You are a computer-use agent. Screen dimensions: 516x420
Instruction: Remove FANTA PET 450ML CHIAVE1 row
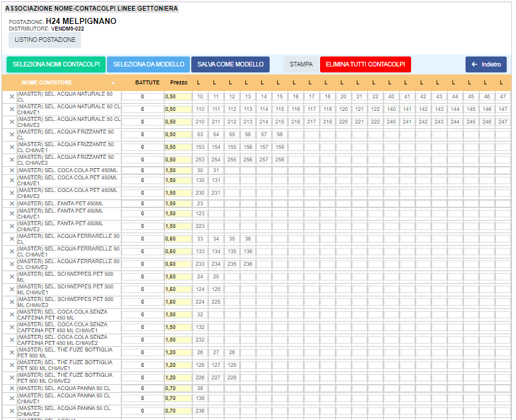pos(12,213)
